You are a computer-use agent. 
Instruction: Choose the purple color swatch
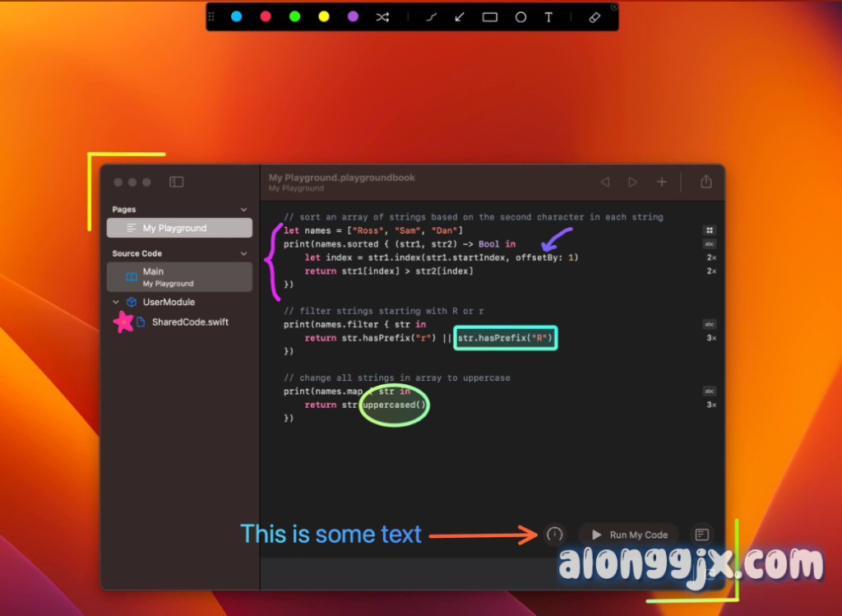click(x=353, y=16)
